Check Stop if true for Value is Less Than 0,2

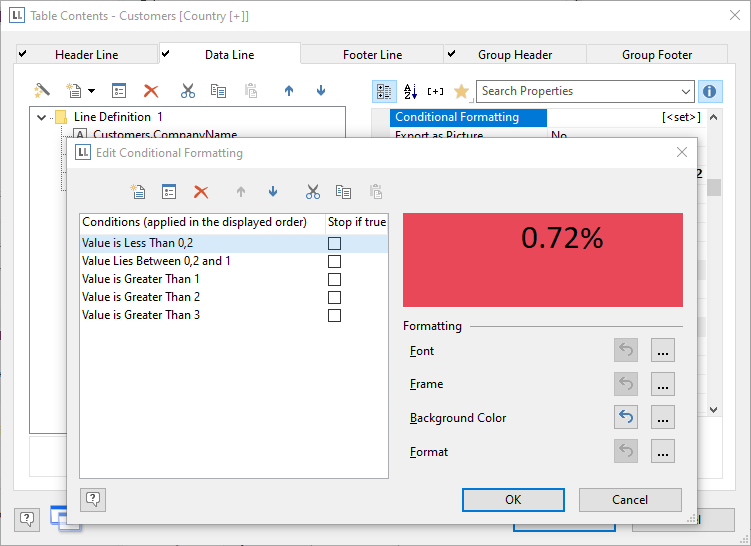(334, 243)
